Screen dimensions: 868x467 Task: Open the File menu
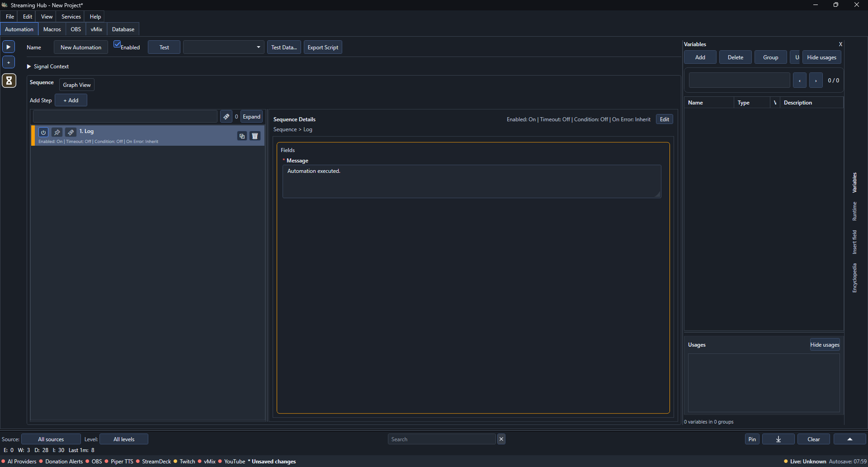coord(10,16)
